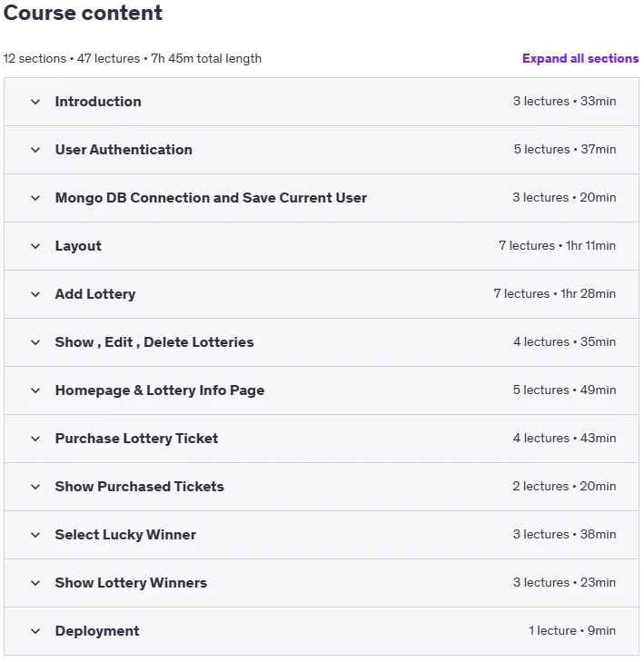Expand the User Authentication chevron
Viewport: 644px width, 662px height.
tap(35, 150)
